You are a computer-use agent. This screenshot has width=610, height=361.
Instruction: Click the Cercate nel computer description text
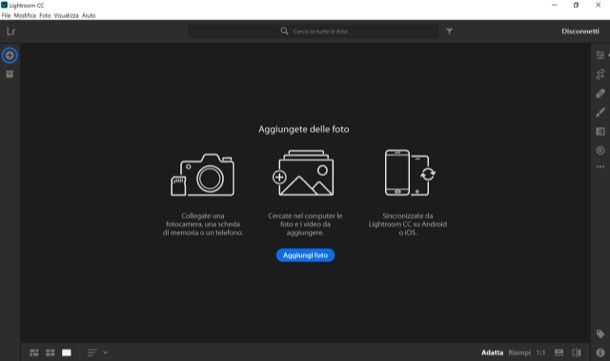(x=305, y=224)
